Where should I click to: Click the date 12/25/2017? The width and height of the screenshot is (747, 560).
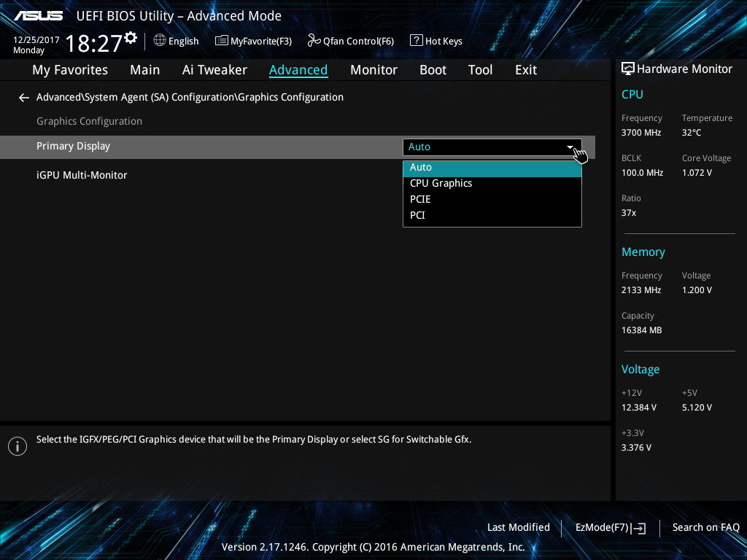pyautogui.click(x=36, y=40)
